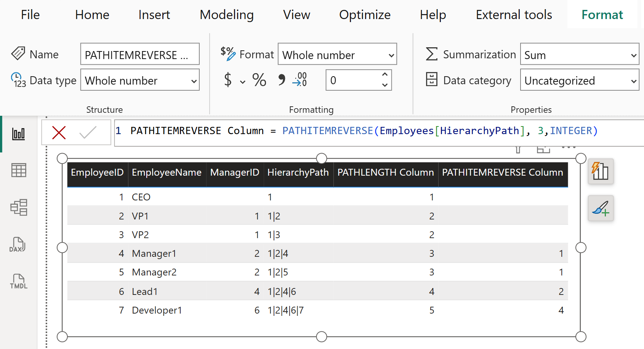Cancel formula edit with red X
The width and height of the screenshot is (644, 349).
point(59,133)
